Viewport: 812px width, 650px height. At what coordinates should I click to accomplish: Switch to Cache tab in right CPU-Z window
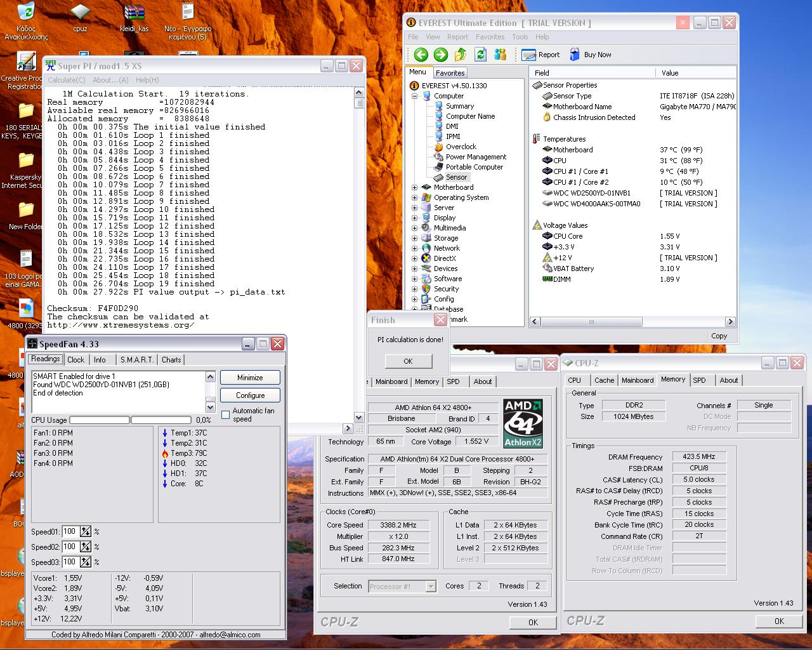(x=604, y=380)
